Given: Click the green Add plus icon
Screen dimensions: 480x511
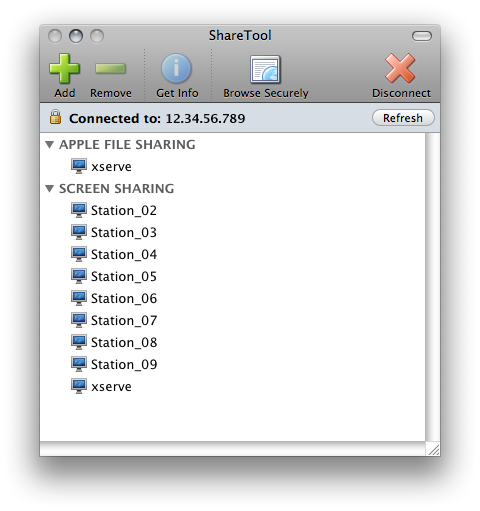Looking at the screenshot, I should (x=64, y=68).
